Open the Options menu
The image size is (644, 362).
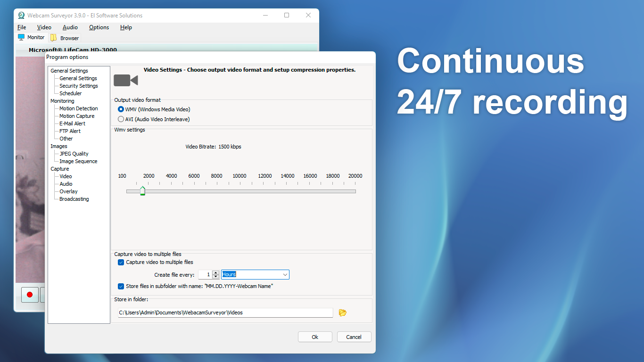click(x=99, y=27)
